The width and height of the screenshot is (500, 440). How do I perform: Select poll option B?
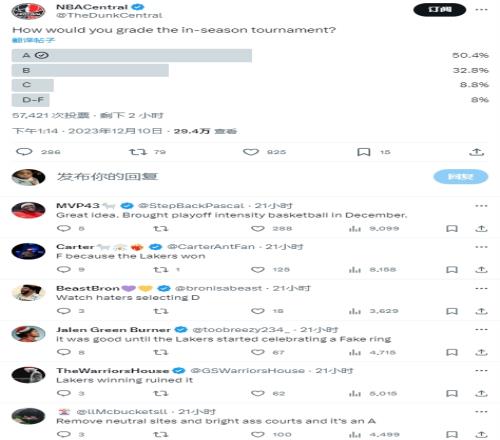pos(90,70)
